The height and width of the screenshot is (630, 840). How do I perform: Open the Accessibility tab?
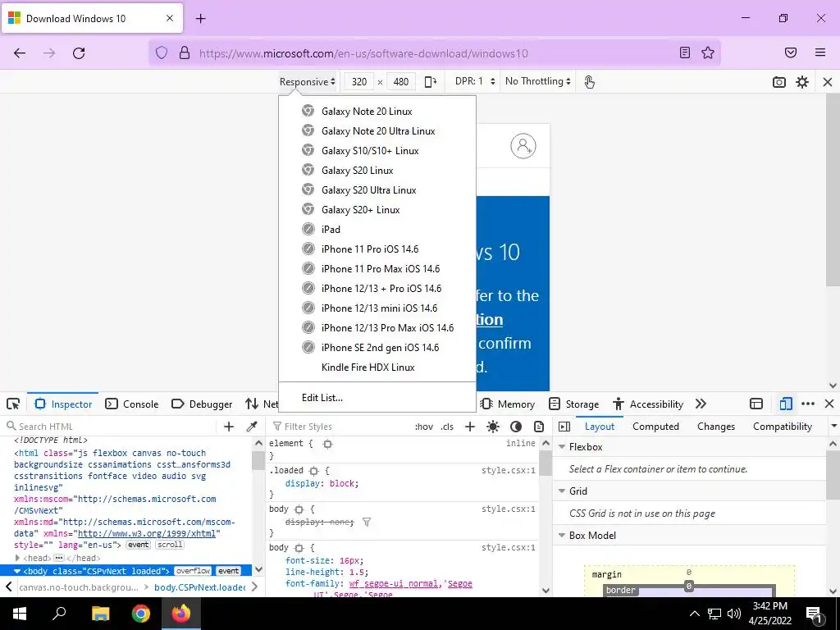(x=648, y=404)
